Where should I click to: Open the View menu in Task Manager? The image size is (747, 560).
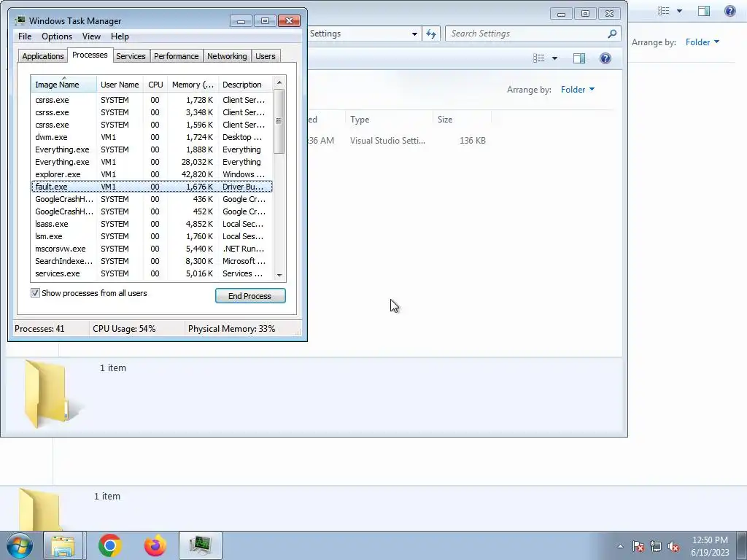coord(91,36)
